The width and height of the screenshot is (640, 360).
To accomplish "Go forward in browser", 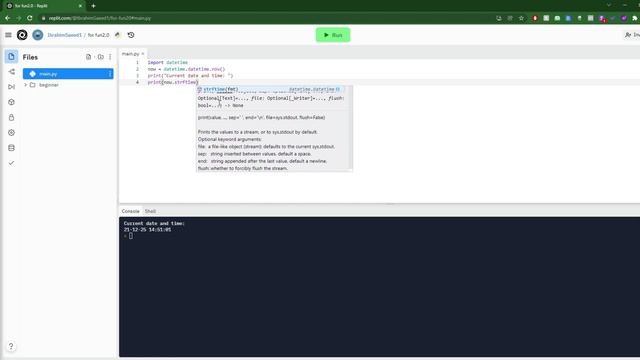I will click(18, 18).
